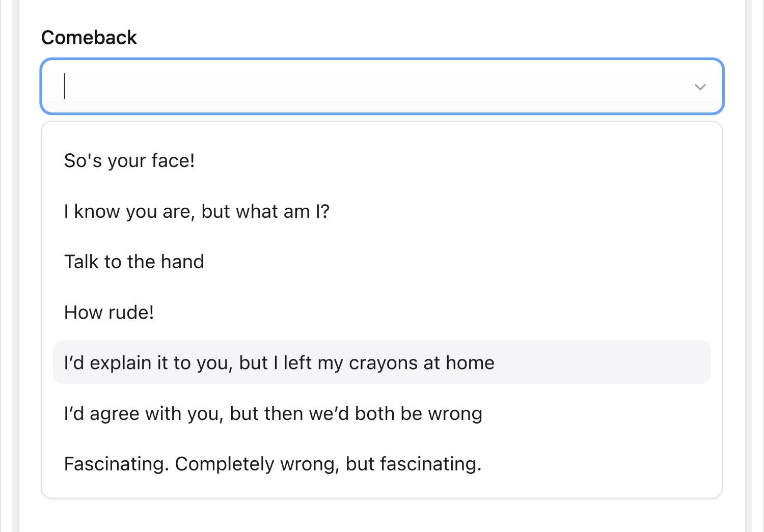The height and width of the screenshot is (532, 764).
Task: Select "I'd agree with you, but then we'd both be wrong"
Action: (x=273, y=413)
